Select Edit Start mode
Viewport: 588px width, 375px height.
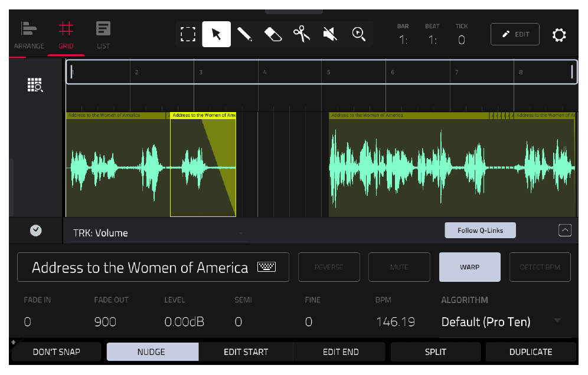click(246, 352)
